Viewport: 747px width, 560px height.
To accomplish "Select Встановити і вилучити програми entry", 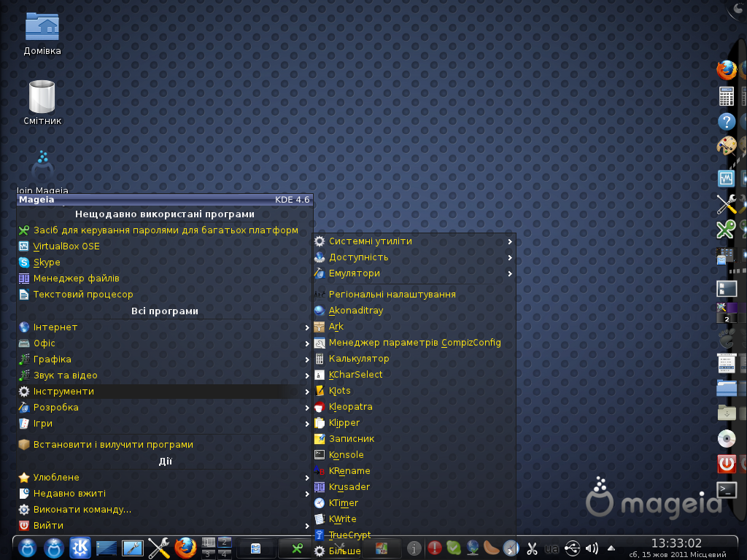I will [164, 445].
